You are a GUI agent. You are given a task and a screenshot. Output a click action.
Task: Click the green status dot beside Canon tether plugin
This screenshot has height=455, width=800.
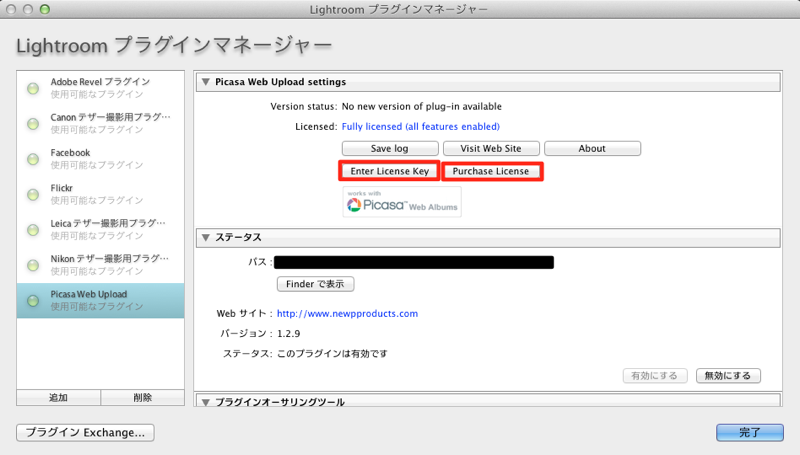coord(33,124)
